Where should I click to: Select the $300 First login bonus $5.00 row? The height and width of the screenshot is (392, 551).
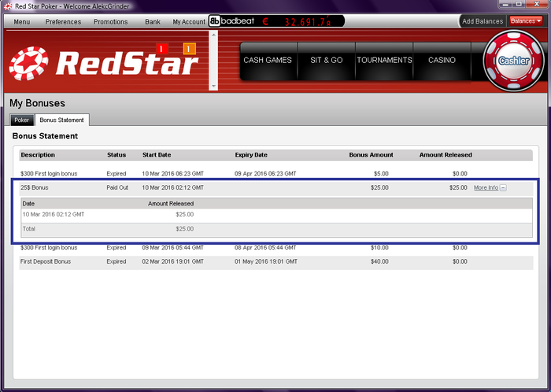276,173
